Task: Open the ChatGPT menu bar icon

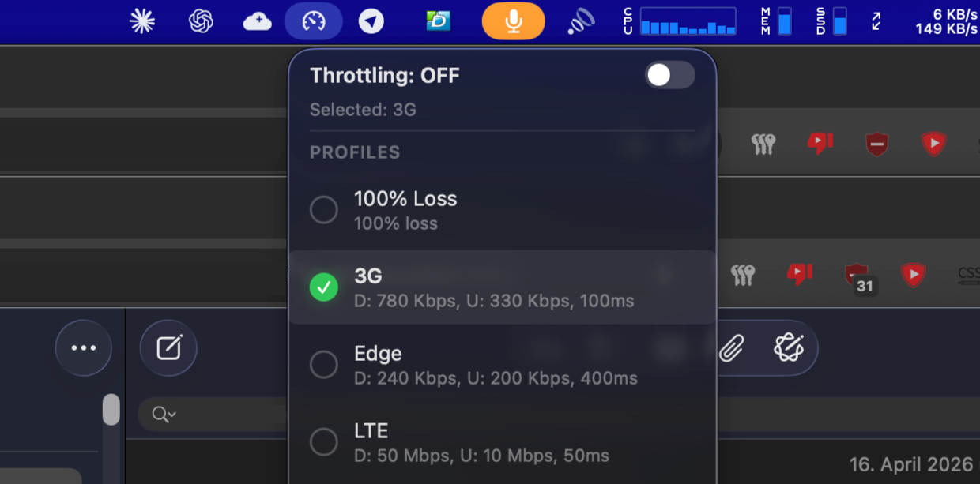Action: pos(201,21)
